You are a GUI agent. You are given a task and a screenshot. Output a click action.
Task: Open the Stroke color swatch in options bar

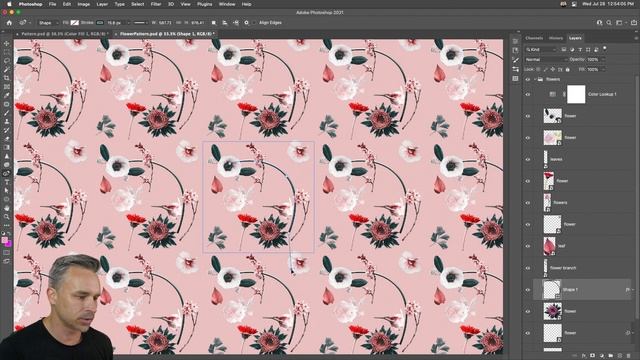point(100,23)
